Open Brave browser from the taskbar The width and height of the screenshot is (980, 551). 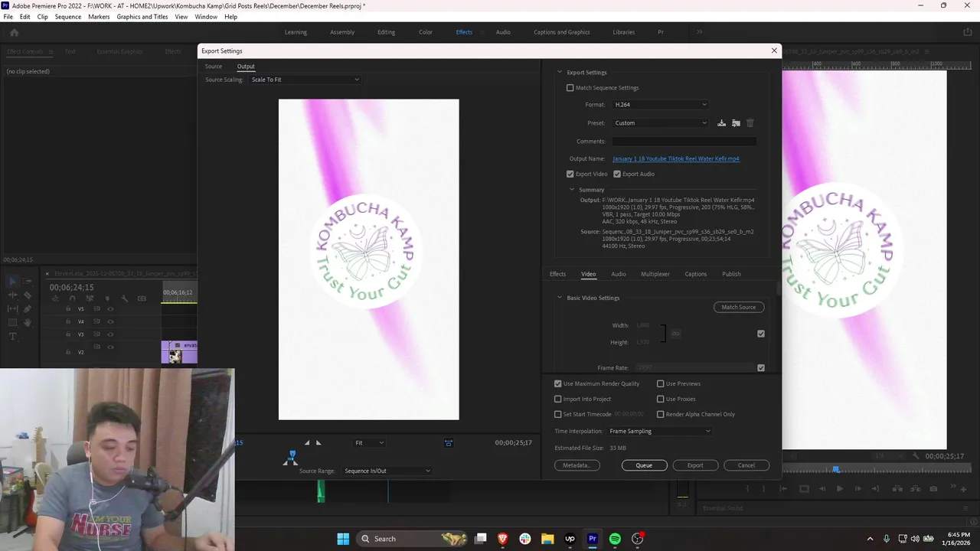[x=503, y=539]
